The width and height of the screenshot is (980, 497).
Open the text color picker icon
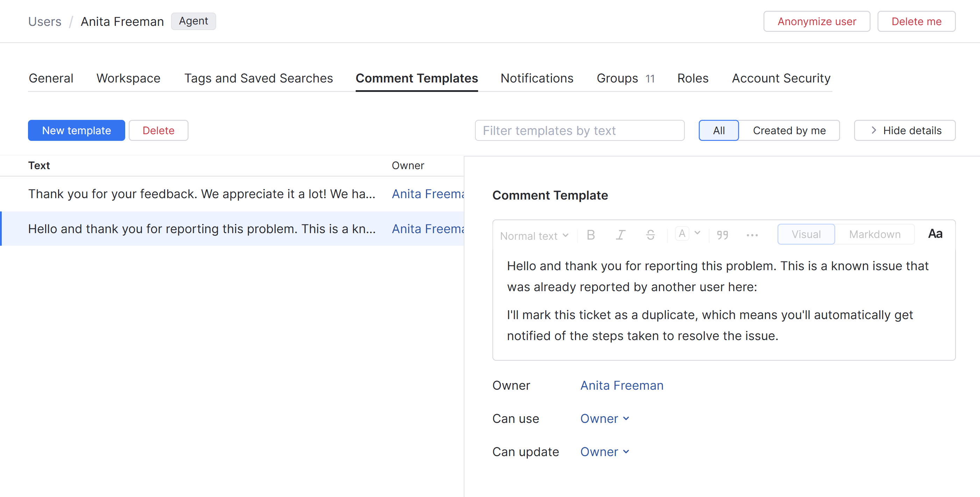coord(682,233)
